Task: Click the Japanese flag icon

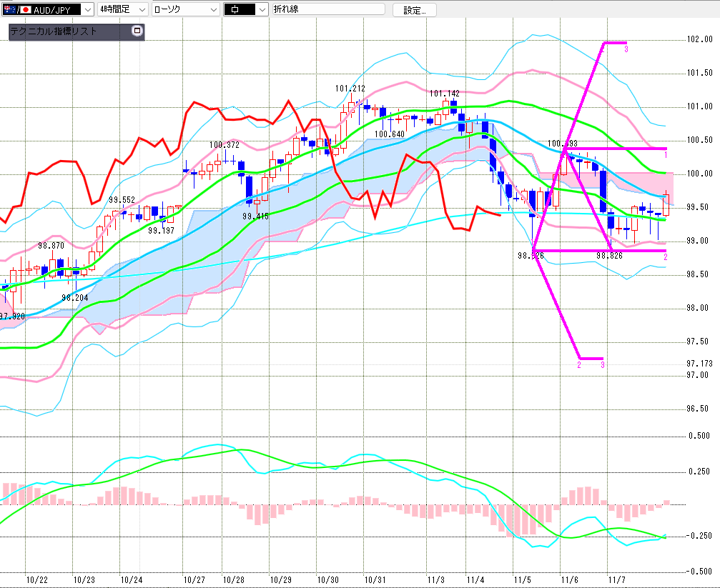Action: 26,10
